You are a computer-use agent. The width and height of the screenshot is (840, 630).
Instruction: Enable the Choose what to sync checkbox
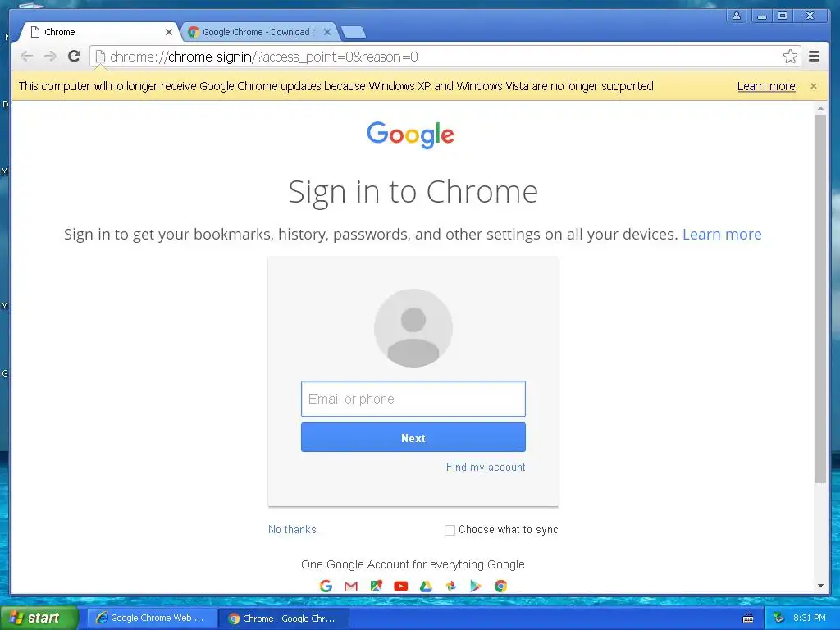[x=450, y=530]
